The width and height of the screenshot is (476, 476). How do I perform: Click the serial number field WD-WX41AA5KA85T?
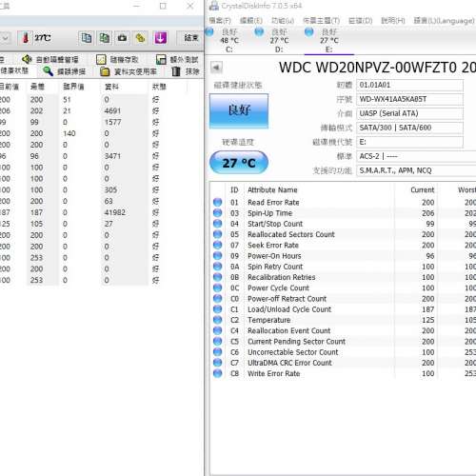[409, 99]
